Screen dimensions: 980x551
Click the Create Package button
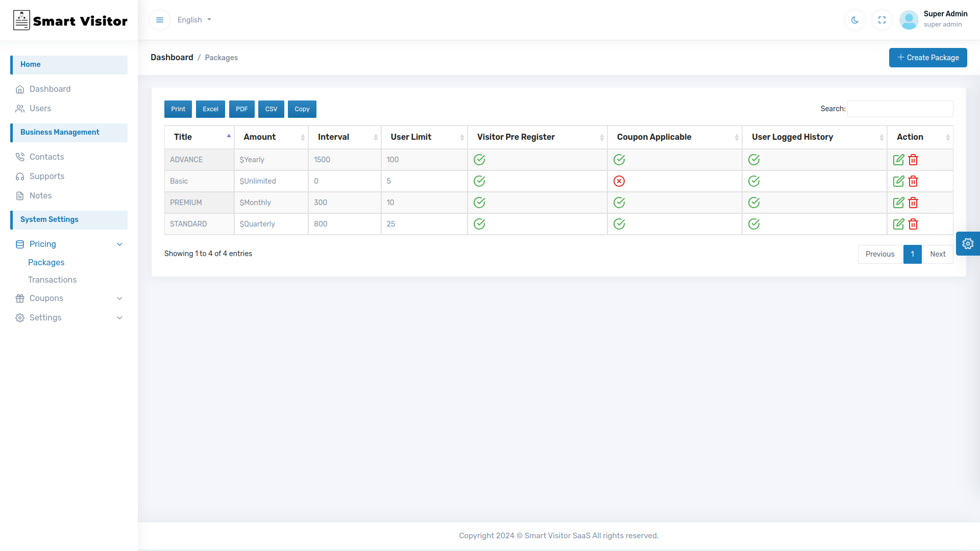click(927, 58)
